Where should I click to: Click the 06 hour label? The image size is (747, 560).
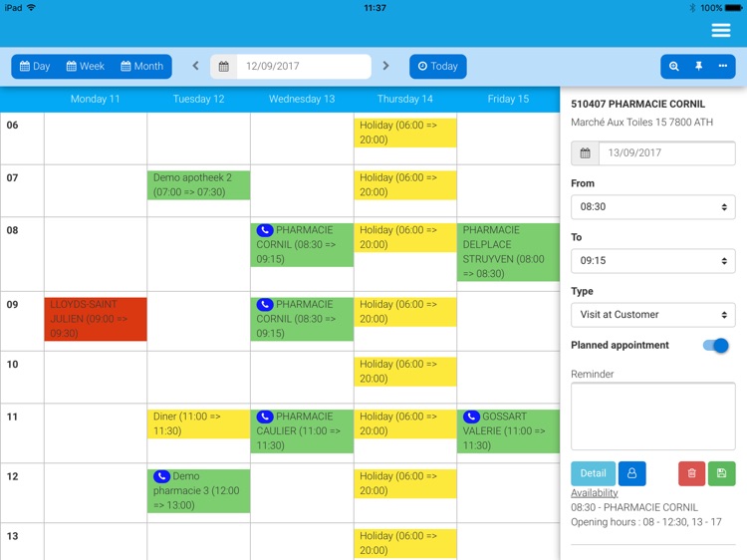click(x=12, y=126)
